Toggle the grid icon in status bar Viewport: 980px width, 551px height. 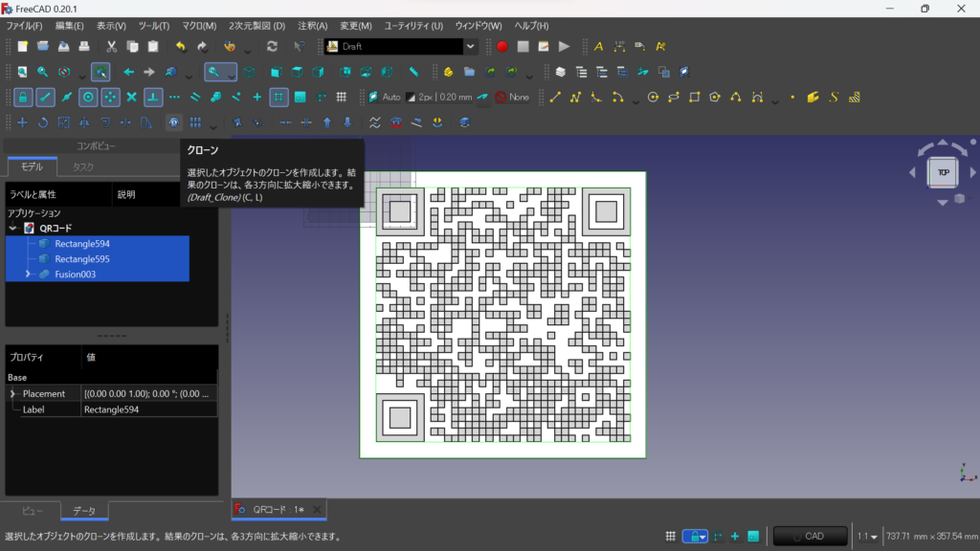670,536
